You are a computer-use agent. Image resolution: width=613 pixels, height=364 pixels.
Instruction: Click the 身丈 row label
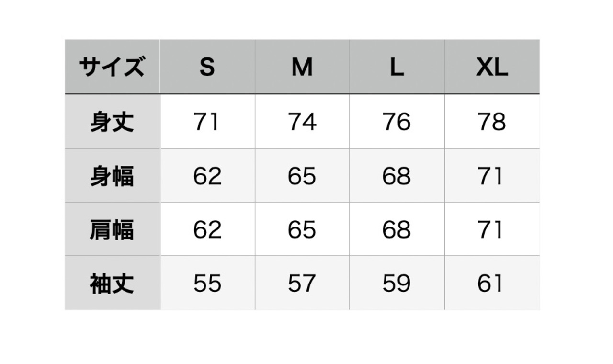(112, 122)
